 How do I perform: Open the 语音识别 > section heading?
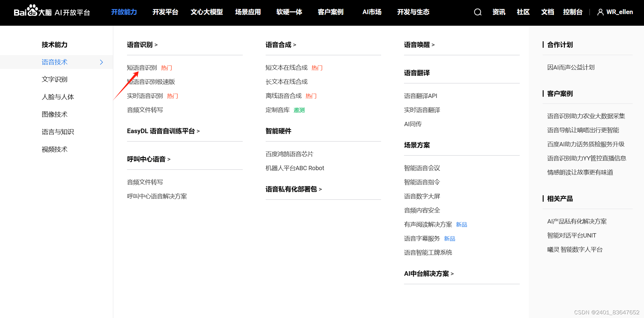coord(142,45)
